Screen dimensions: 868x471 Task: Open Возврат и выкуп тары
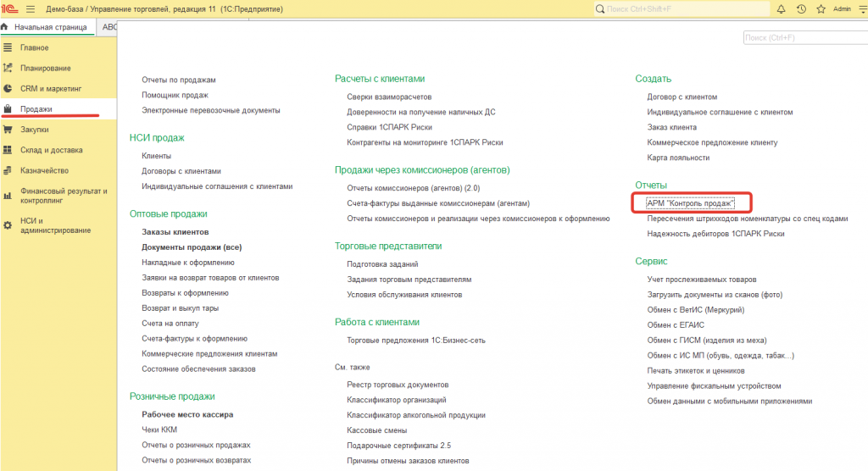(180, 308)
